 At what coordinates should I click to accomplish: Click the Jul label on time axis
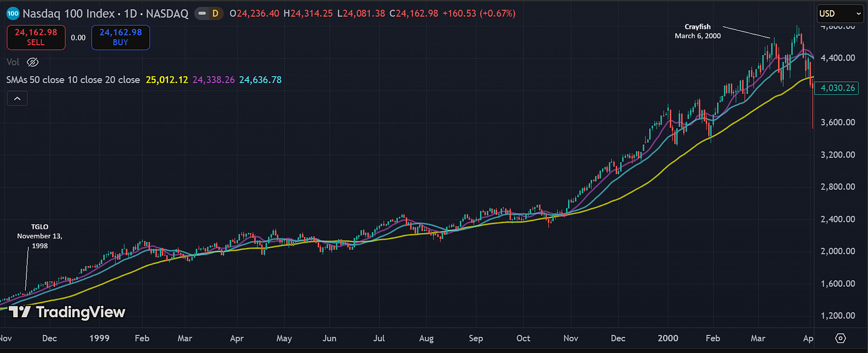coord(379,338)
